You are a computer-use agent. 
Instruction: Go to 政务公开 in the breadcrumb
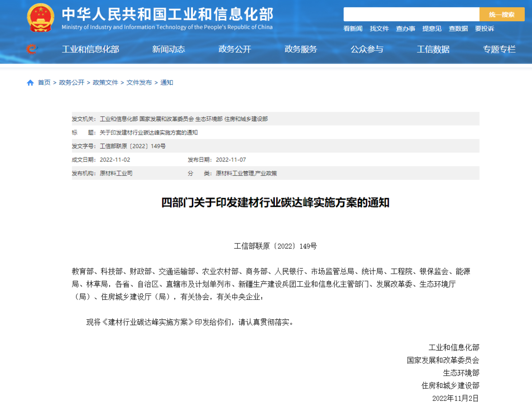[x=72, y=82]
